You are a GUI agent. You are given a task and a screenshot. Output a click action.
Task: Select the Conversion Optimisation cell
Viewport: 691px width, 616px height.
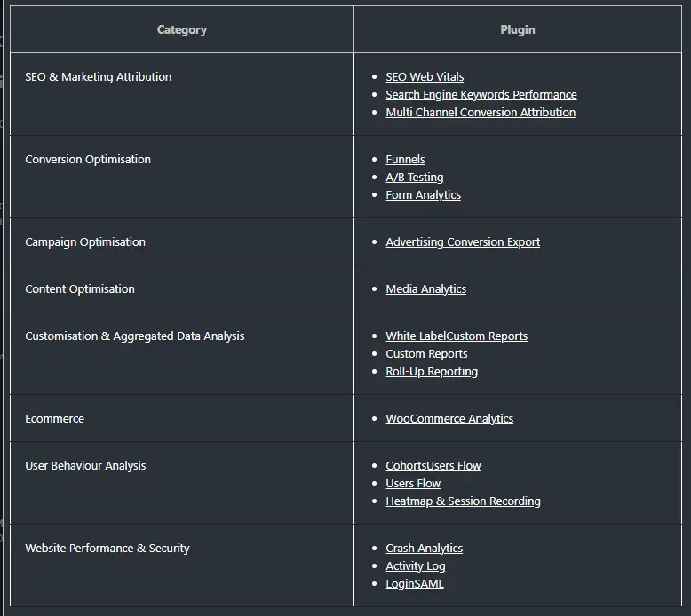point(181,177)
